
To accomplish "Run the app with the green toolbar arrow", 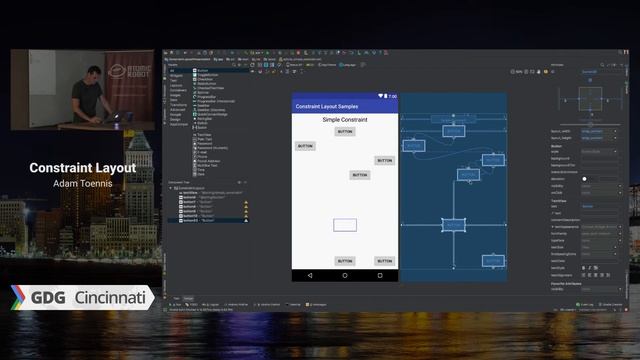I will [x=268, y=53].
